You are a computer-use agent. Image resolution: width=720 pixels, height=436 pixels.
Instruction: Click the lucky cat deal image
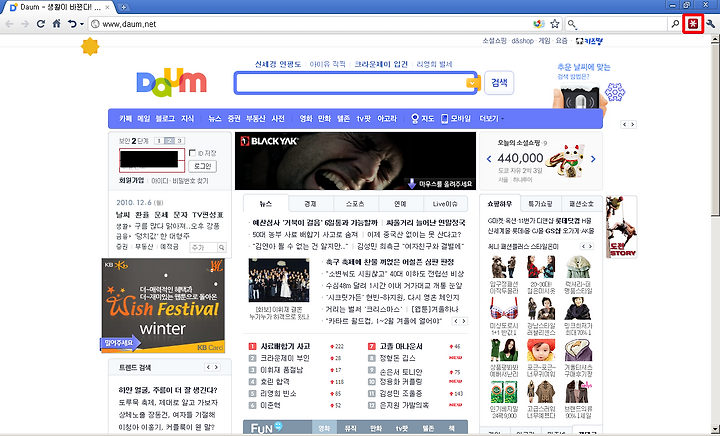tap(565, 161)
